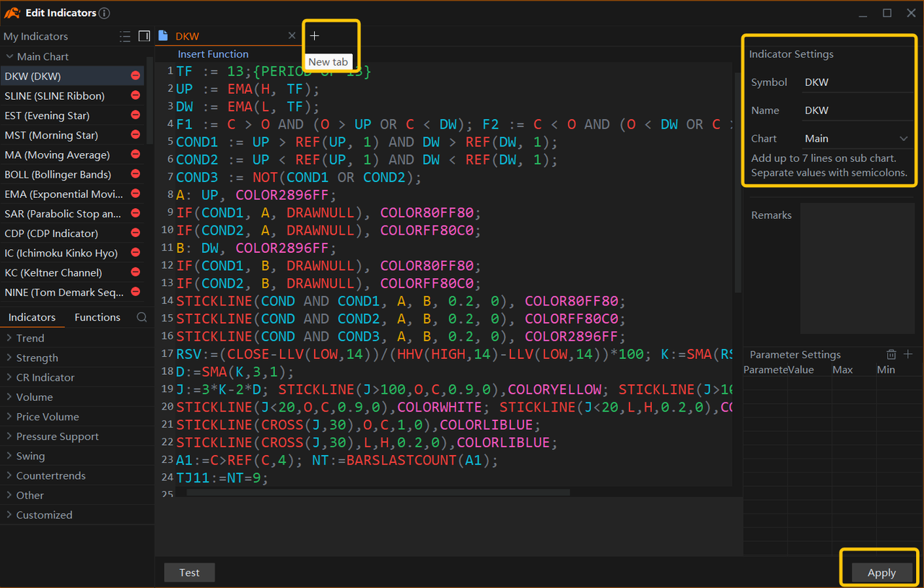Viewport: 924px width, 588px height.
Task: Remove NINE Tom Demark red minus icon
Action: coord(135,293)
